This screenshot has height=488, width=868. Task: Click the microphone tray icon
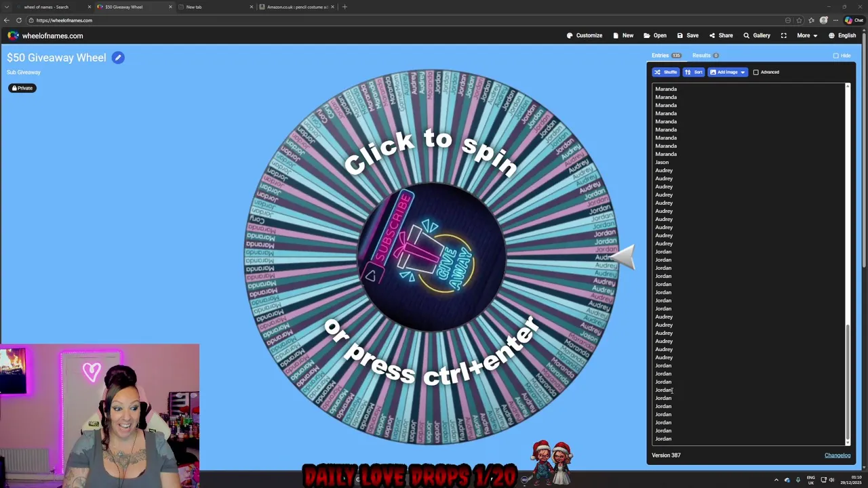click(x=797, y=480)
